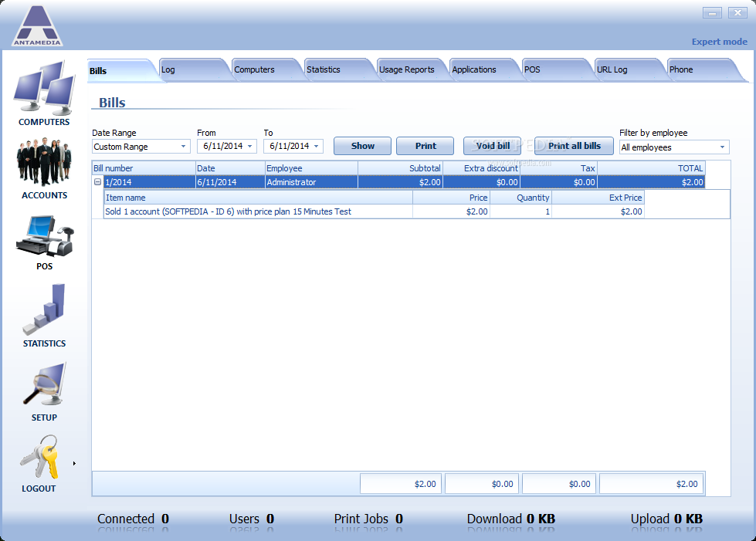Click the Print button
Screen dimensions: 756x541
pos(425,146)
